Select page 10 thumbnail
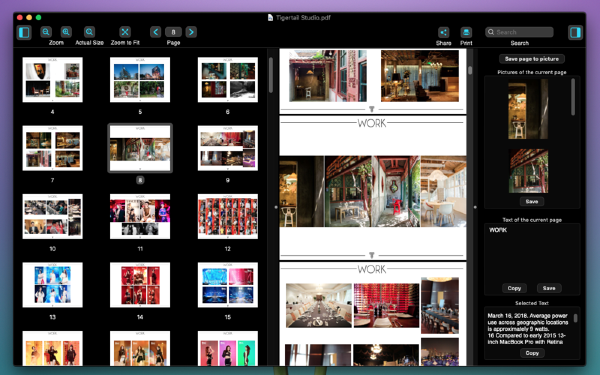 click(x=52, y=217)
